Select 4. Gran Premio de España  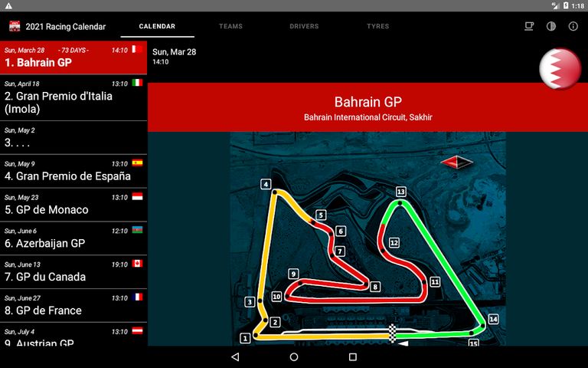coord(73,171)
